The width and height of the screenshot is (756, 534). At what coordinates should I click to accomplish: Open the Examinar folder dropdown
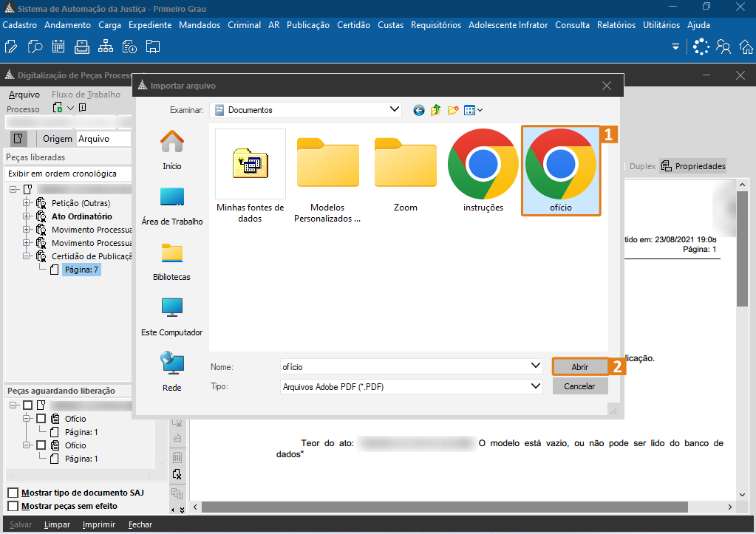click(x=395, y=109)
